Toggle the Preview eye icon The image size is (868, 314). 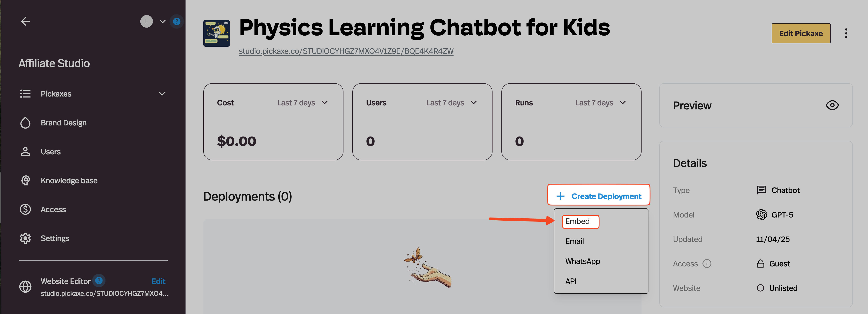click(832, 105)
